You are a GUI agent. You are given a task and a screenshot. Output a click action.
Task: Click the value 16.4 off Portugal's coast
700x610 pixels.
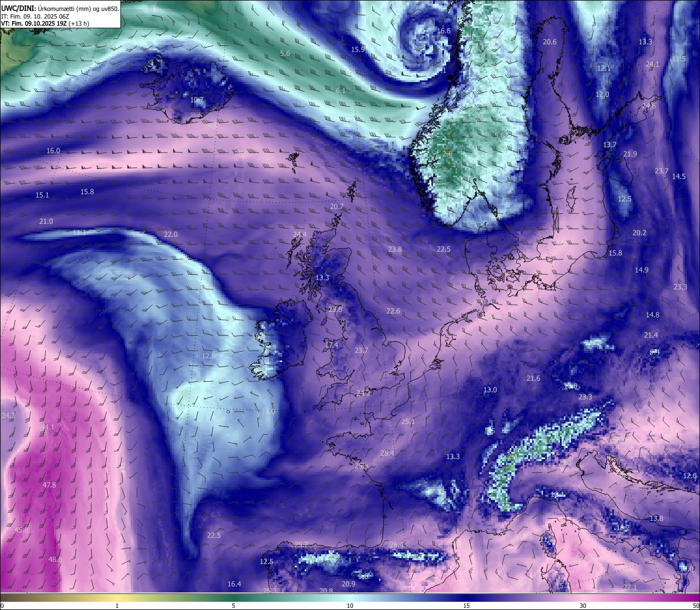tap(234, 584)
